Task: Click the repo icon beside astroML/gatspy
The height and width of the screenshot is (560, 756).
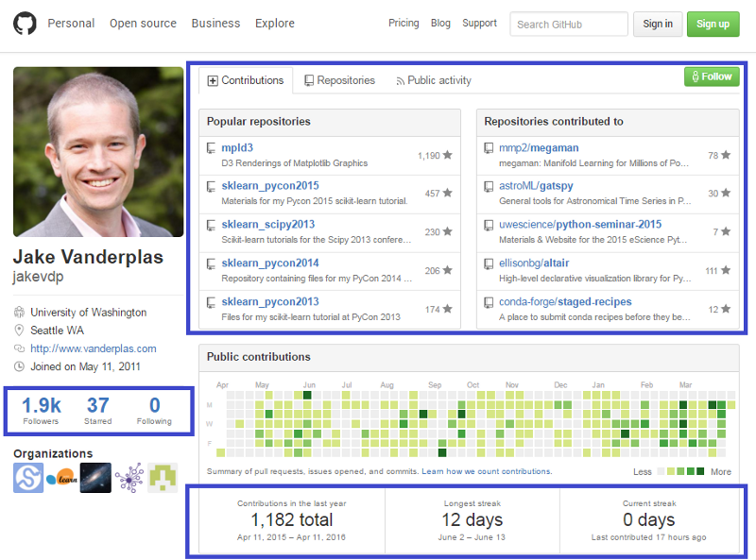Action: point(489,186)
